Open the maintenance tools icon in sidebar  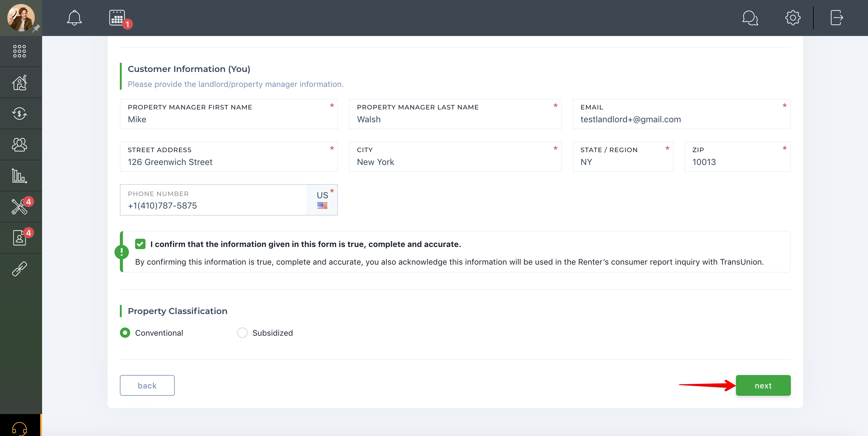click(20, 206)
